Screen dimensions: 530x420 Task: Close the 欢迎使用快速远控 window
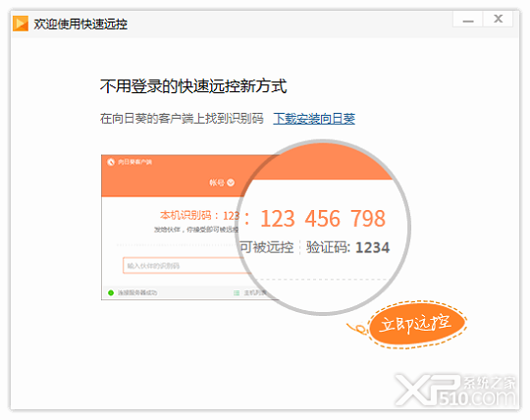[x=499, y=20]
